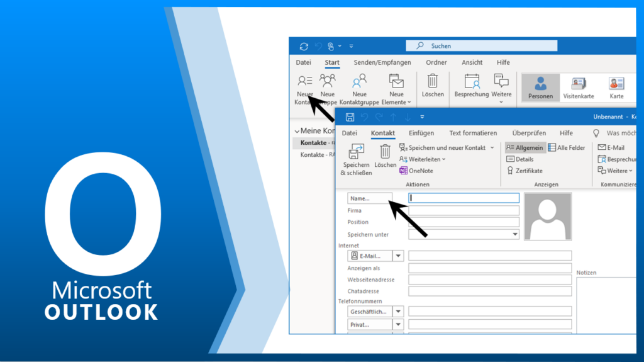The image size is (644, 362).
Task: Open the Senden/Empfangen ribbon tab
Action: click(x=382, y=62)
